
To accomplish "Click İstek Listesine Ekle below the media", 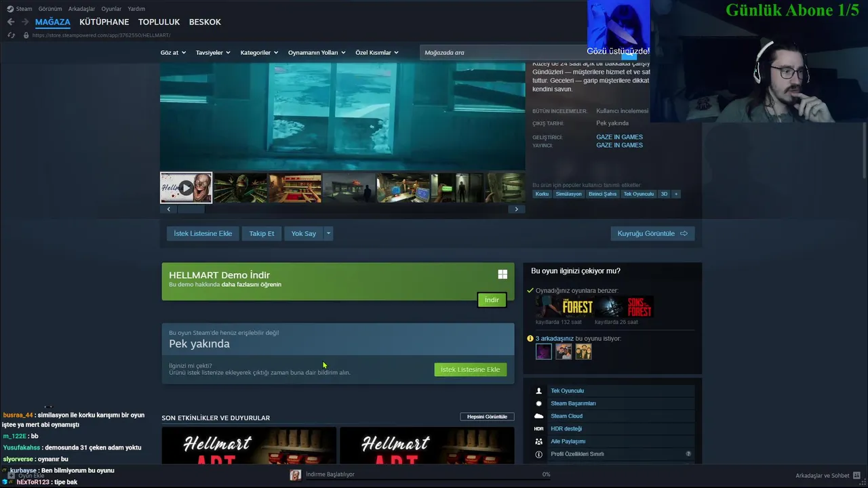I will point(203,233).
